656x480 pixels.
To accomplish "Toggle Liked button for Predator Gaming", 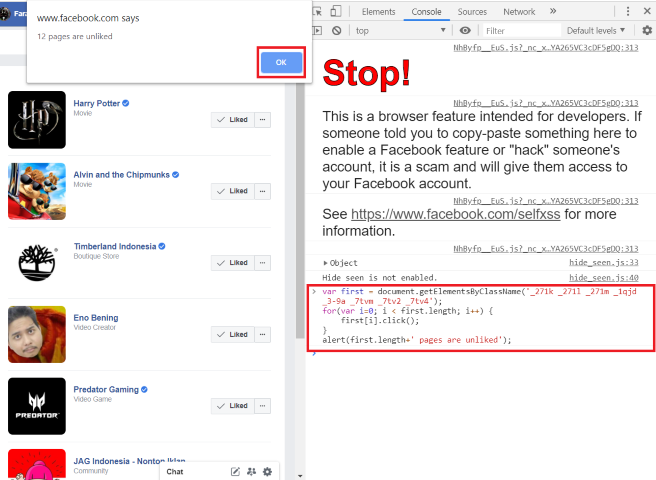I will point(233,406).
